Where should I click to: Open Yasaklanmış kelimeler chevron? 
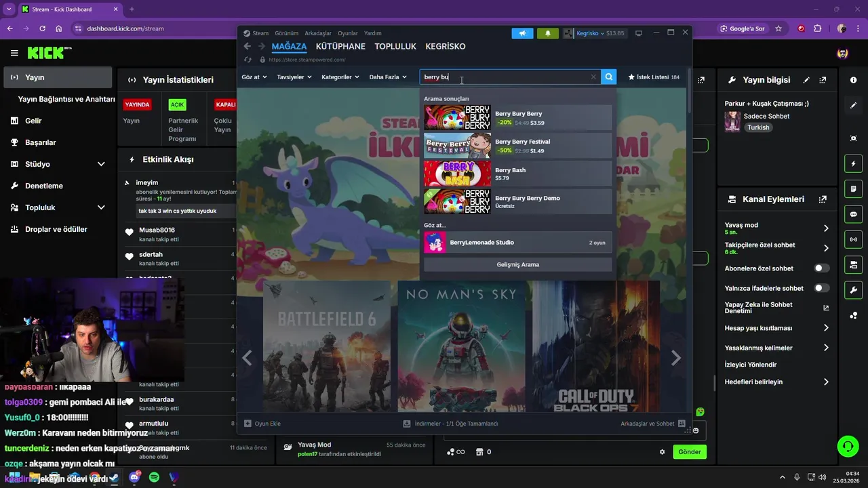(826, 348)
